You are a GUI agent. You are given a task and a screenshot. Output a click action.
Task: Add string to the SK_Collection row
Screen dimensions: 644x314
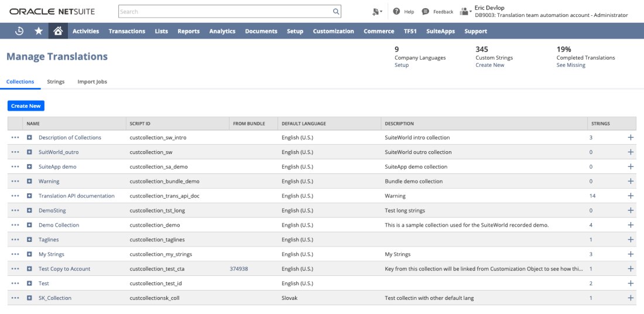tap(631, 298)
